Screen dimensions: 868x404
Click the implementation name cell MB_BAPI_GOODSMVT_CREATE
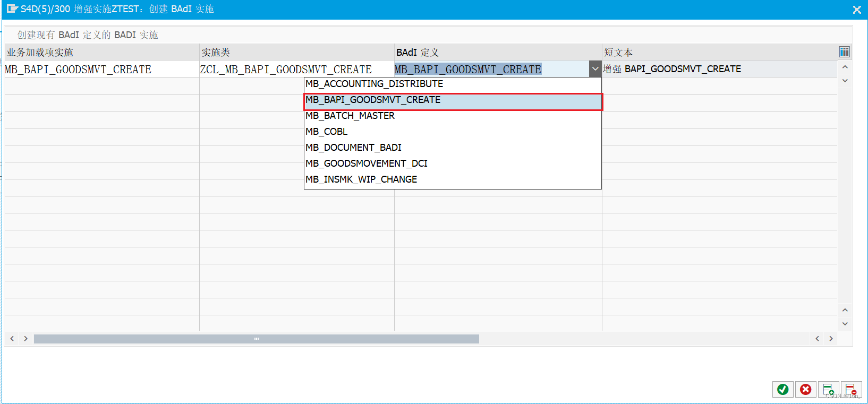pyautogui.click(x=101, y=69)
